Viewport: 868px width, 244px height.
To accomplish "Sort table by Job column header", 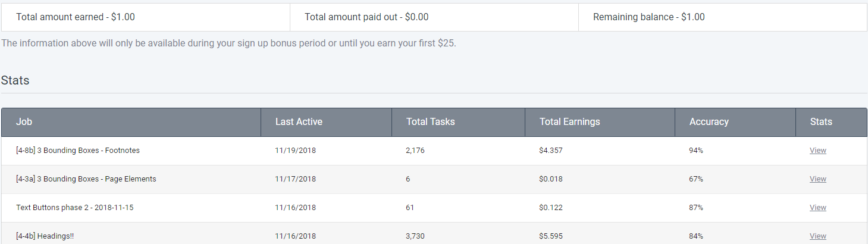I will coord(24,122).
